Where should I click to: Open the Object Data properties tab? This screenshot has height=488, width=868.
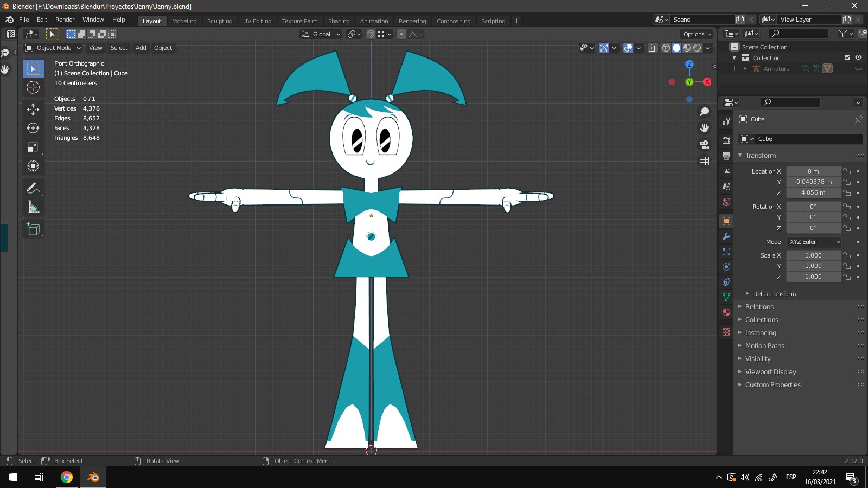tap(726, 297)
